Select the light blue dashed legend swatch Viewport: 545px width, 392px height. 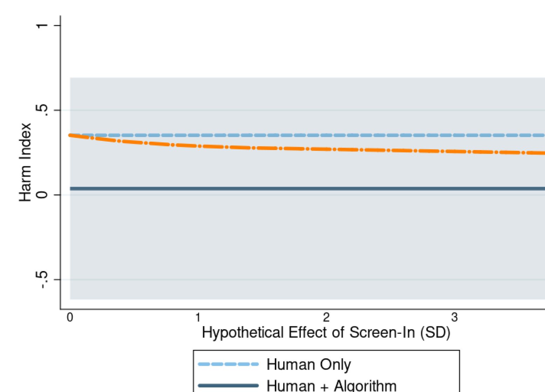pos(228,364)
